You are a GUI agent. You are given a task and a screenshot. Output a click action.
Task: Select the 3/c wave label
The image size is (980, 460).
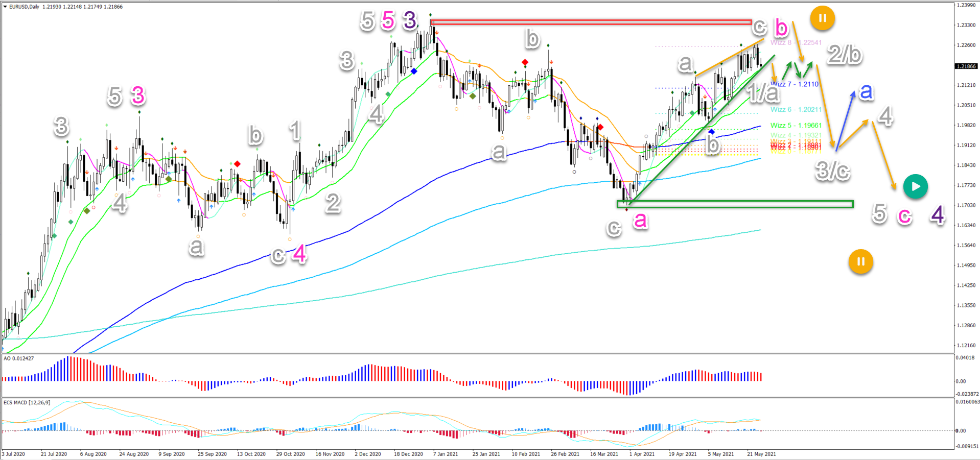(833, 171)
